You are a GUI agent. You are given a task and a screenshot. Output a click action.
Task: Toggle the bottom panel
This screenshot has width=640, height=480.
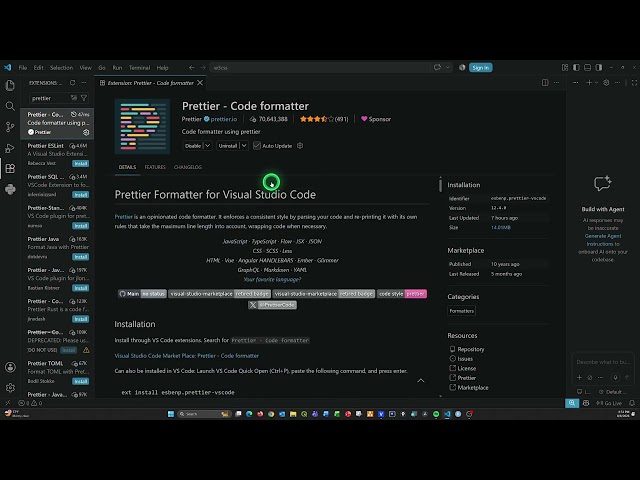587,67
